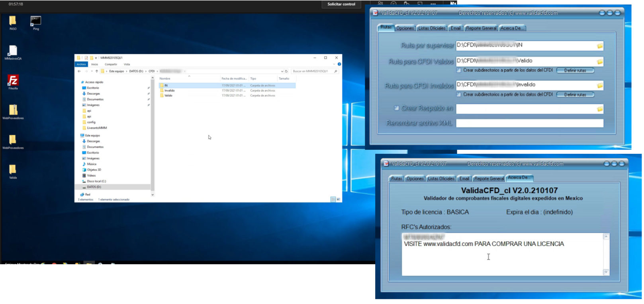Screen dimensions: 644x304
Task: Go up one folder level in Explorer
Action: pyautogui.click(x=96, y=71)
